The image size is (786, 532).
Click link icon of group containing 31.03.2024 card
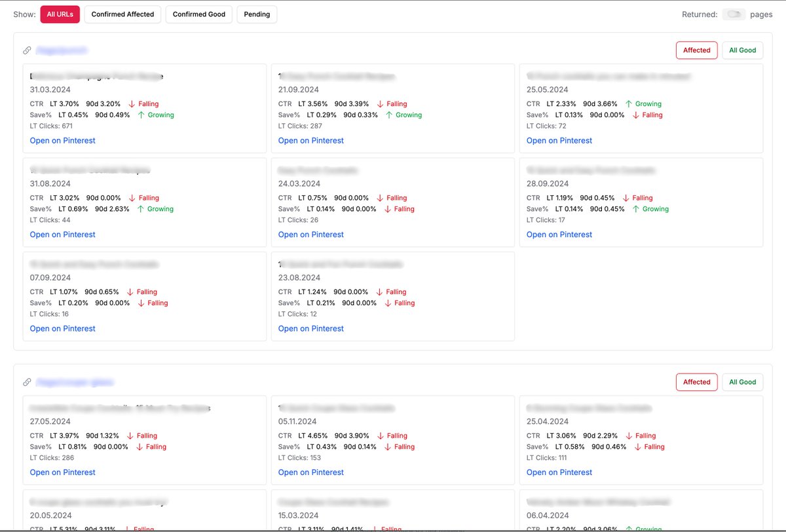pyautogui.click(x=27, y=50)
